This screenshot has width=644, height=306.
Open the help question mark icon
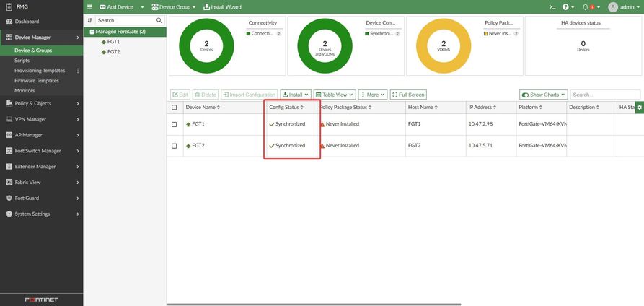pos(565,7)
